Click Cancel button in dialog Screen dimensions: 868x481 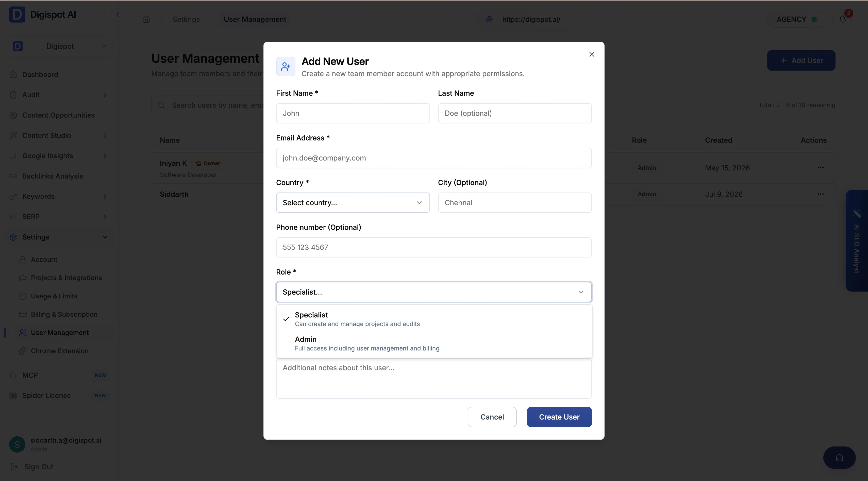point(492,417)
